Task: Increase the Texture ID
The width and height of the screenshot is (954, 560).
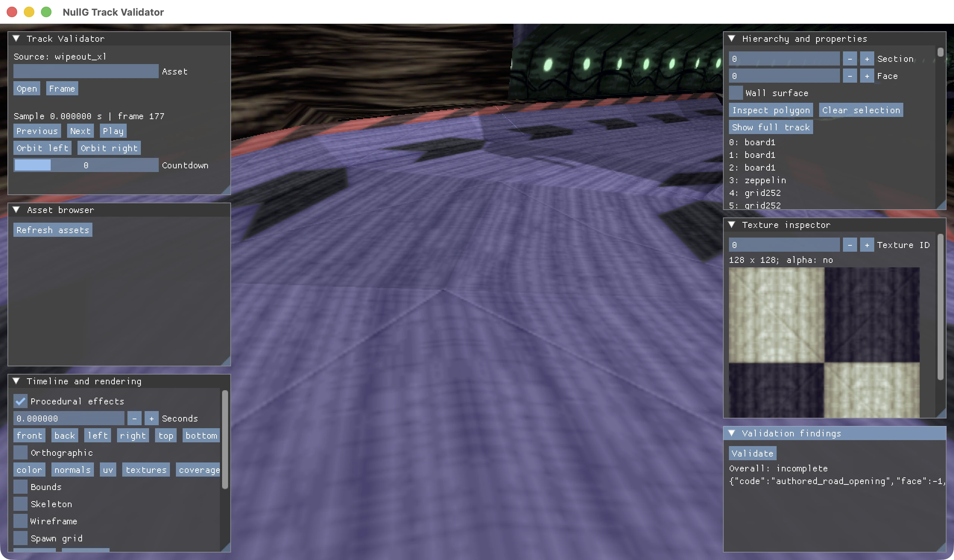Action: (x=867, y=245)
